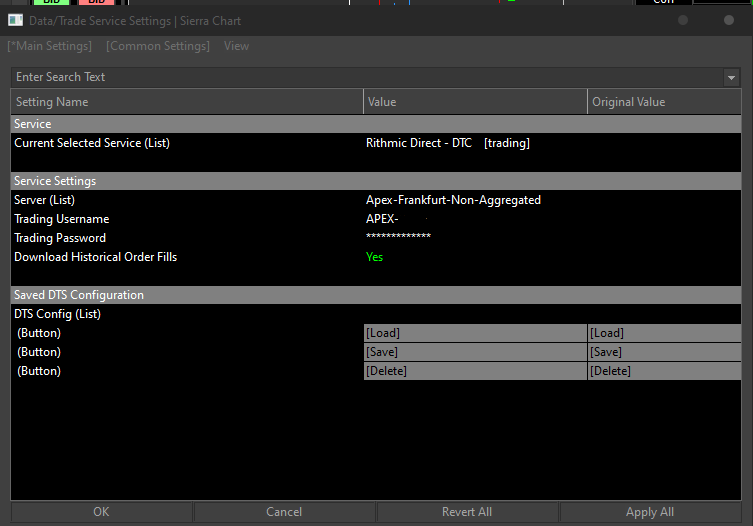
Task: Open the Main Settings menu
Action: 49,46
